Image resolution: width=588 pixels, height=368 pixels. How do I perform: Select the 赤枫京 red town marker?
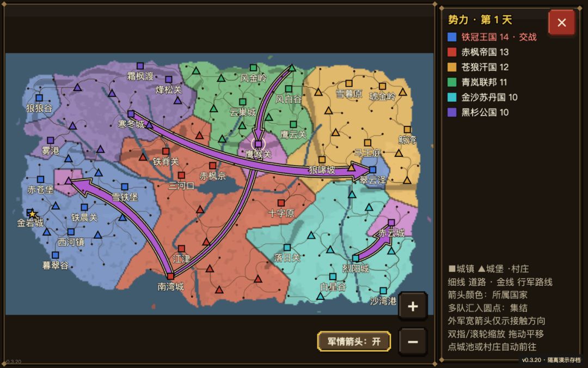[213, 166]
